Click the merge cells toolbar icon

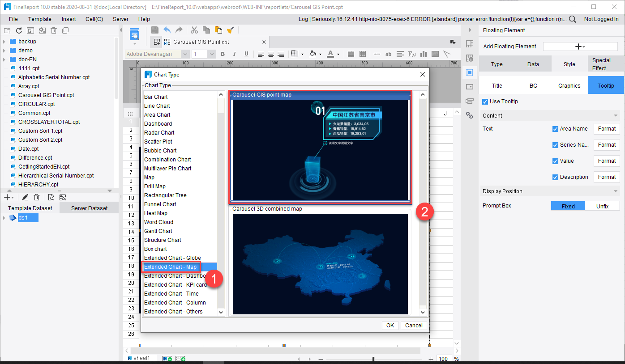(x=351, y=54)
